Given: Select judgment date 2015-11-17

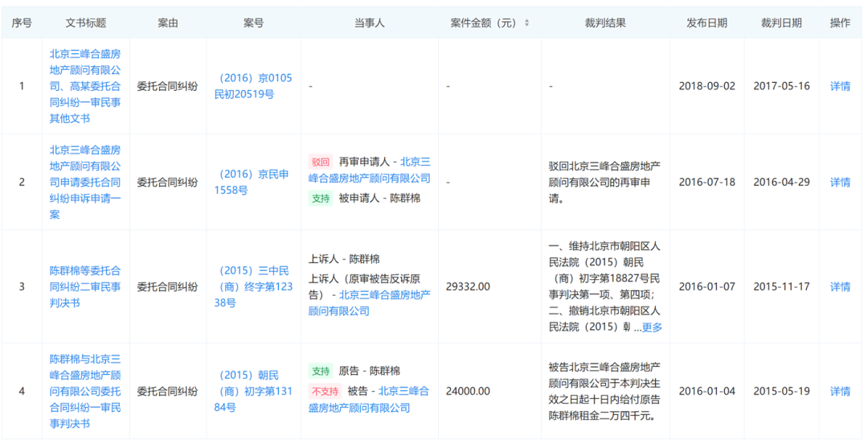Looking at the screenshot, I should [781, 286].
